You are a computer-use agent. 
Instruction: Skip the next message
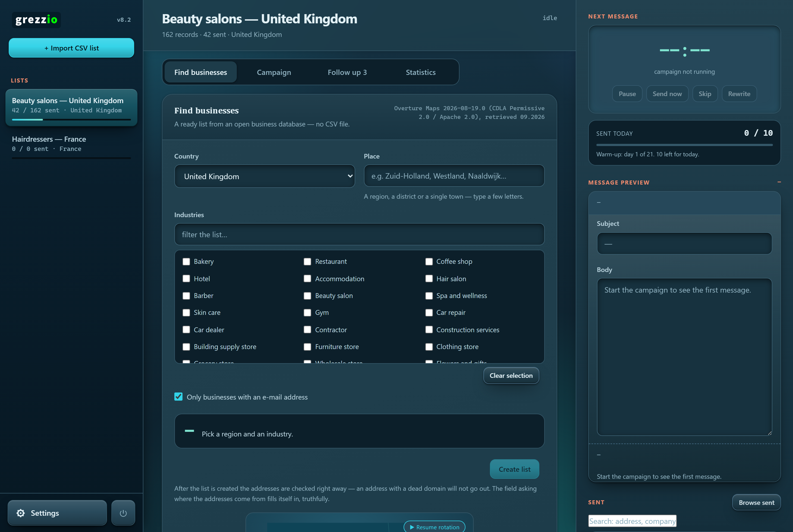click(705, 94)
